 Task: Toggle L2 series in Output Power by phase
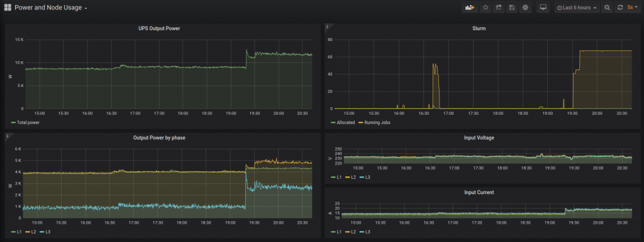click(33, 232)
